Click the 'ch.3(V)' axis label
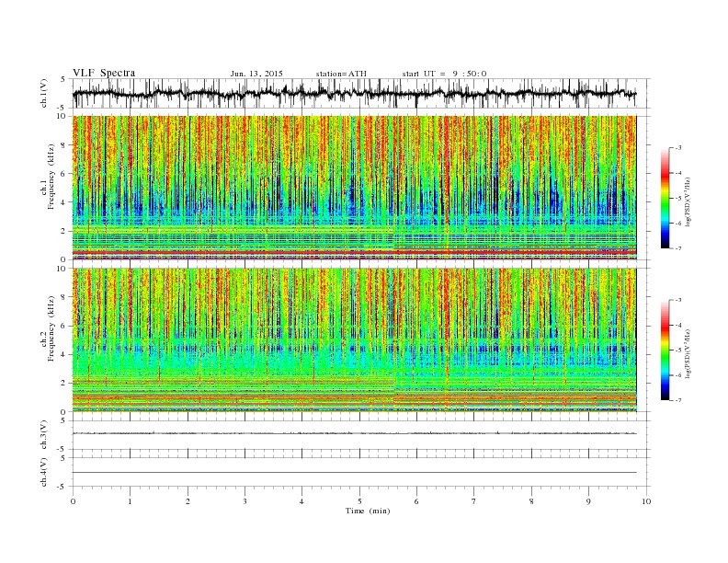 click(x=43, y=435)
